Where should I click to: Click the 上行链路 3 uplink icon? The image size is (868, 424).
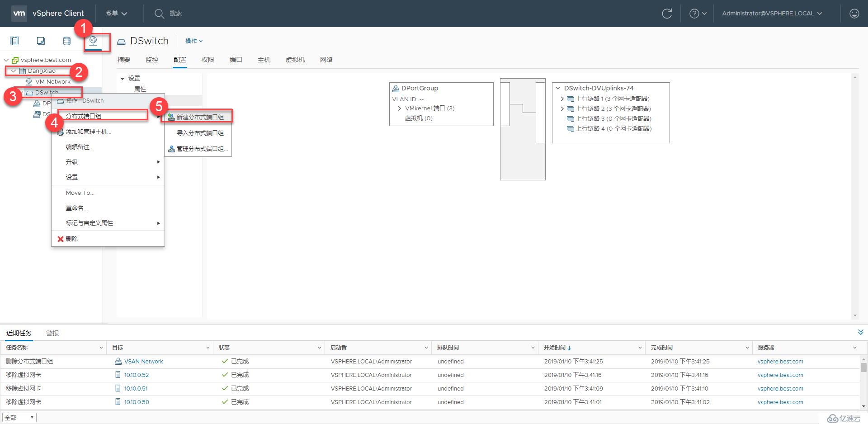point(571,119)
